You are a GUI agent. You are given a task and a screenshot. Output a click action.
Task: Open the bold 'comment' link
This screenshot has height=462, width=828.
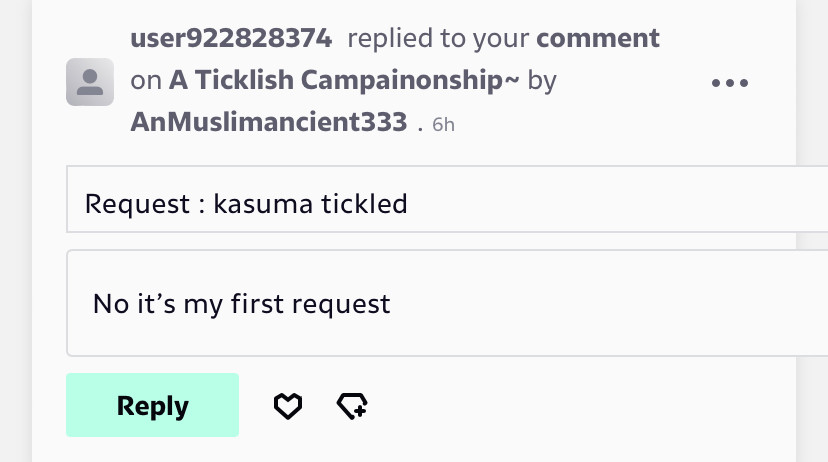coord(598,38)
